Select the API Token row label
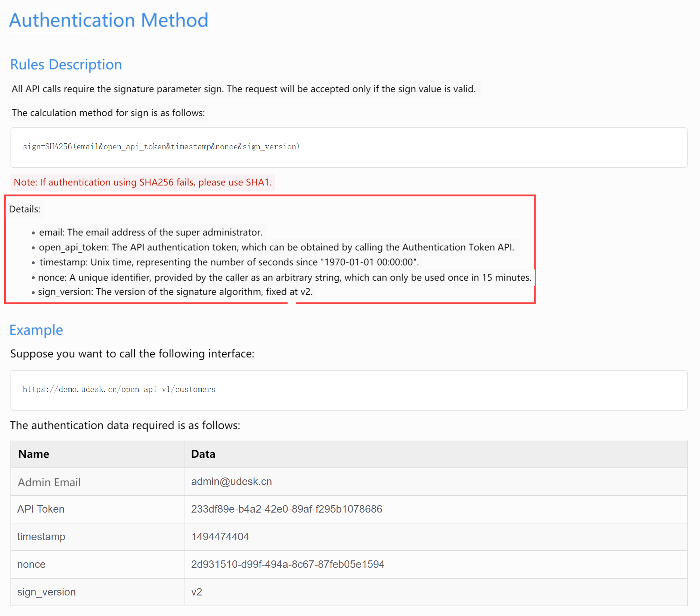 41,509
